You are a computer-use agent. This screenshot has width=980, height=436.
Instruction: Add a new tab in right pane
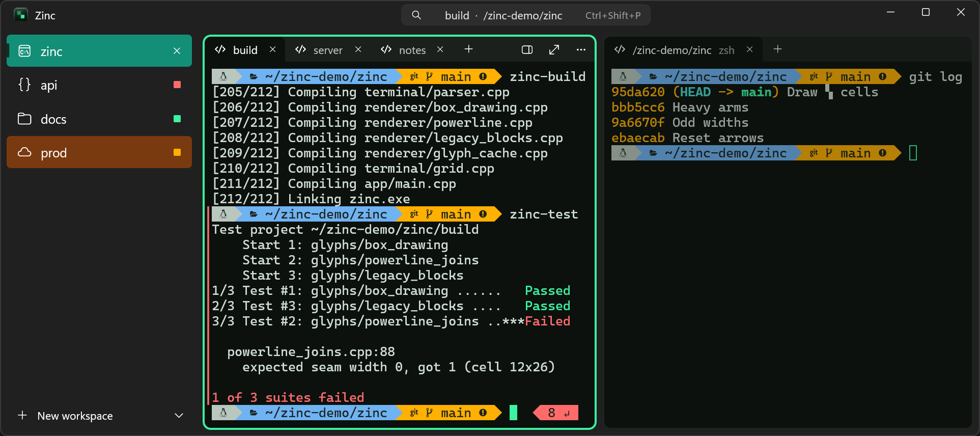pos(778,49)
